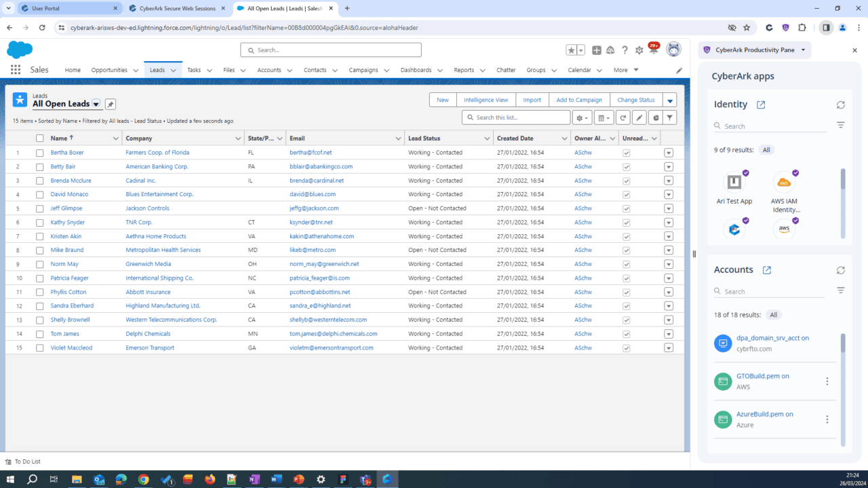Pin the All Open Leads list view
Viewport: 868px width, 488px height.
click(x=110, y=104)
